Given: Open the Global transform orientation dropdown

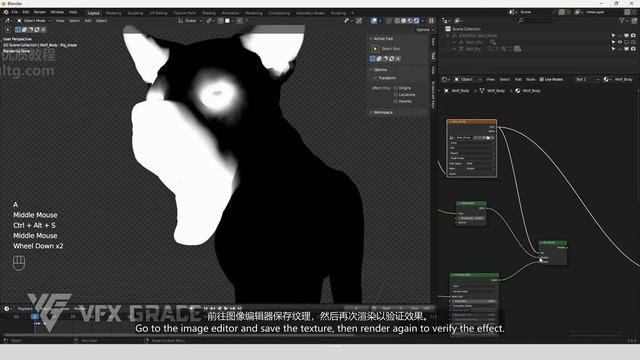Looking at the screenshot, I should click(x=190, y=20).
